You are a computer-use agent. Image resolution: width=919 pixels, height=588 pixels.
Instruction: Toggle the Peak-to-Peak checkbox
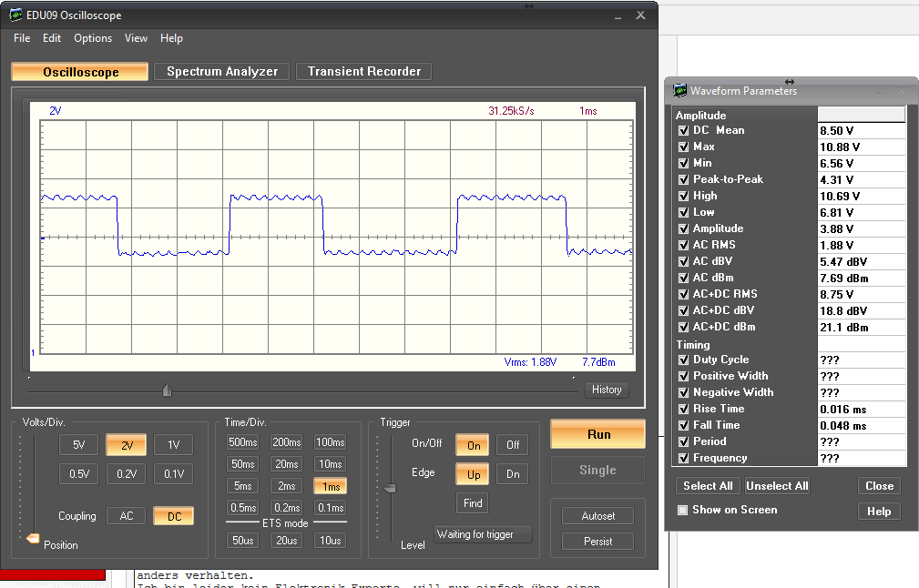tap(683, 179)
